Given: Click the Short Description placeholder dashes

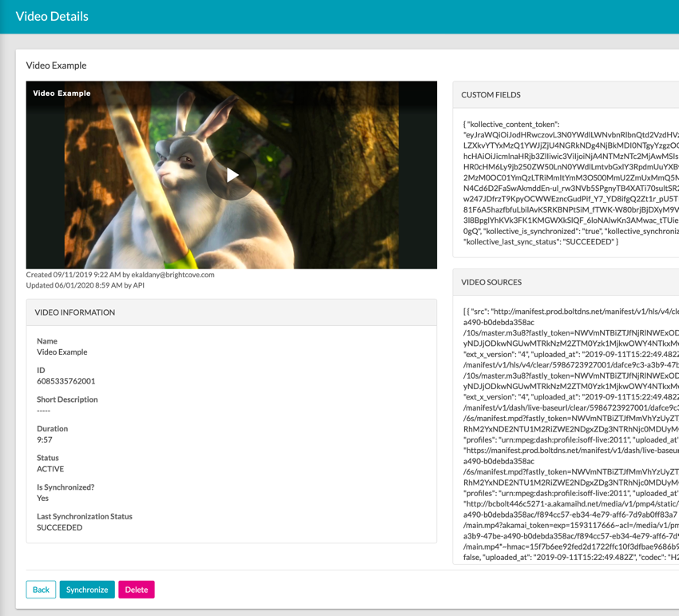Looking at the screenshot, I should point(44,411).
